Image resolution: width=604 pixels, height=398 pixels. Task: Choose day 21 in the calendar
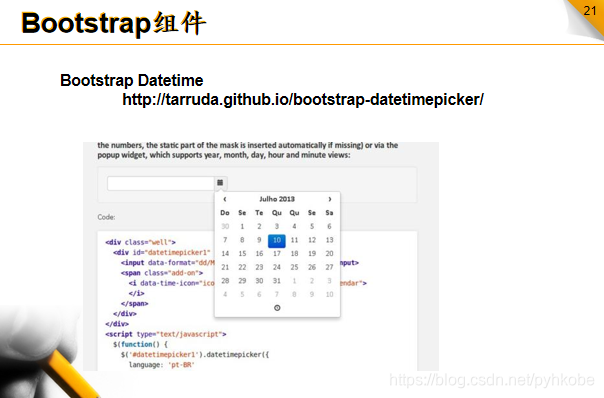click(225, 267)
